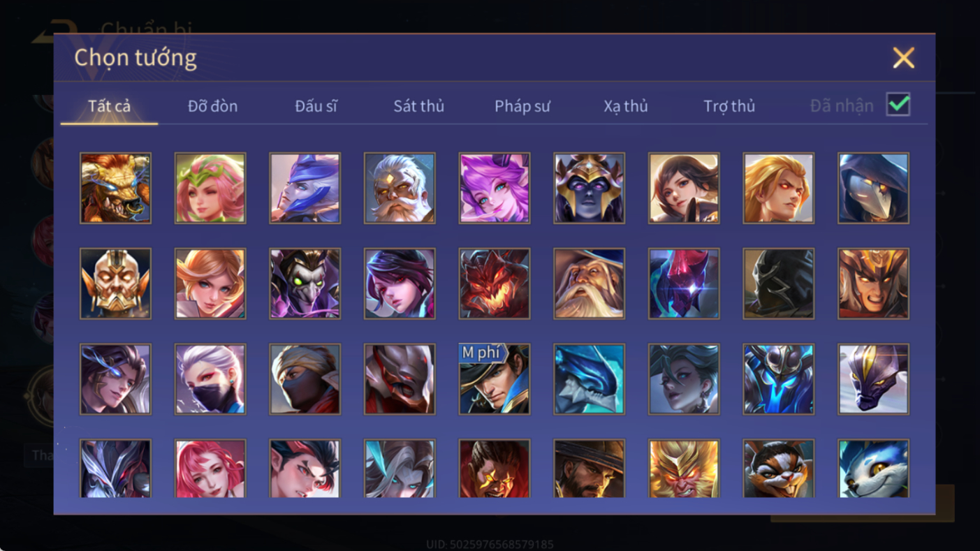Select the golden masked helmet hero
The image size is (980, 551).
point(115,284)
